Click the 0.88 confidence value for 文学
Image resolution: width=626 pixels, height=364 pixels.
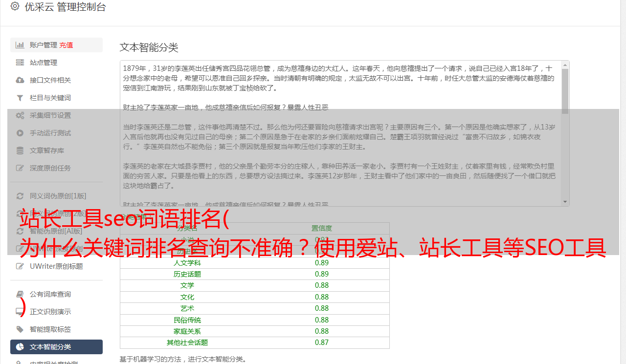tap(322, 285)
